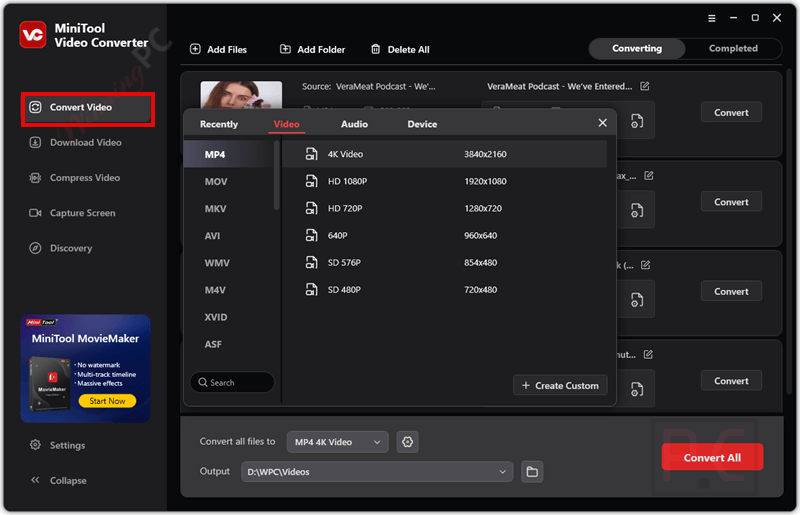Click the format Search field
The height and width of the screenshot is (515, 800).
pos(232,382)
